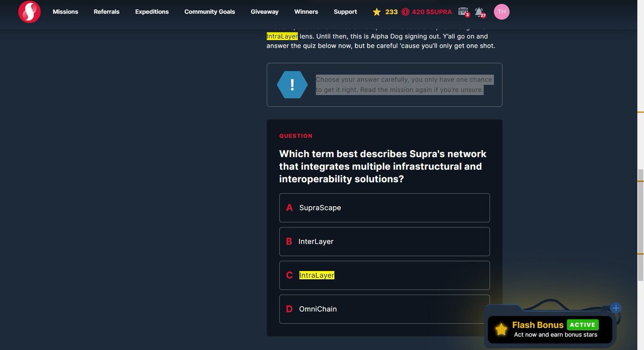The width and height of the screenshot is (644, 350).
Task: Click the 'Choose your answer carefully' notice text
Action: [404, 85]
